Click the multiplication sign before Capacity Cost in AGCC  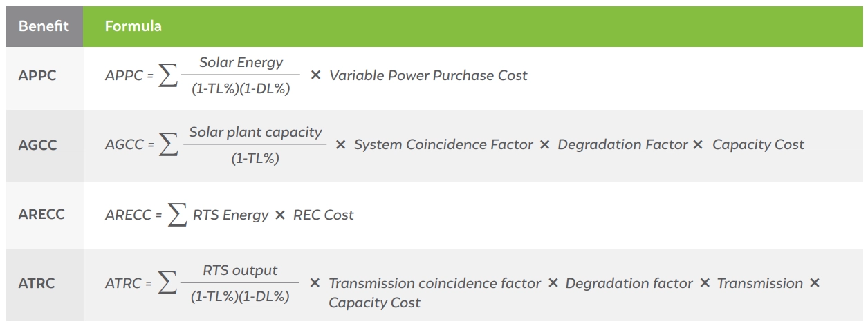click(698, 145)
